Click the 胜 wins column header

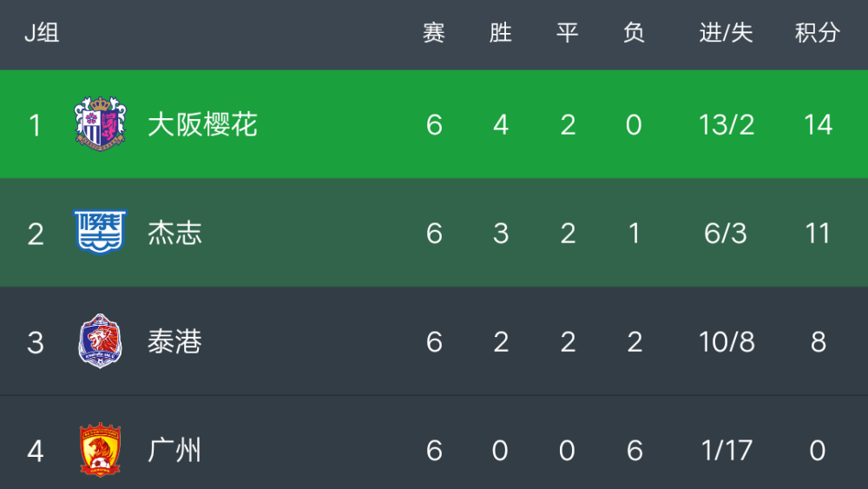(x=501, y=33)
